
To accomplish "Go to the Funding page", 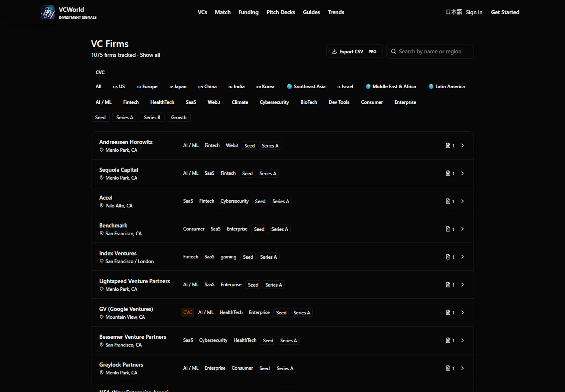I will (x=248, y=12).
